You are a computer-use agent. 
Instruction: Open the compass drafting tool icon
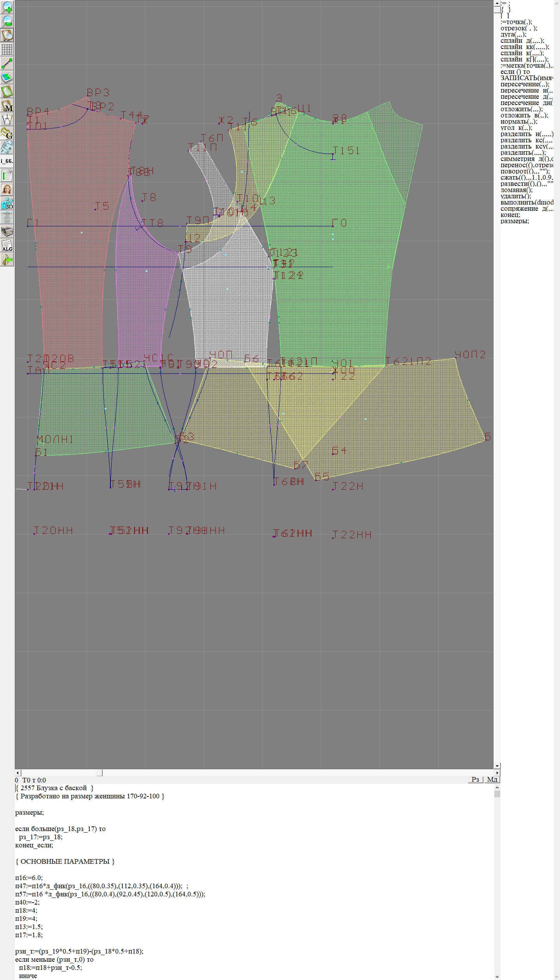pyautogui.click(x=7, y=119)
